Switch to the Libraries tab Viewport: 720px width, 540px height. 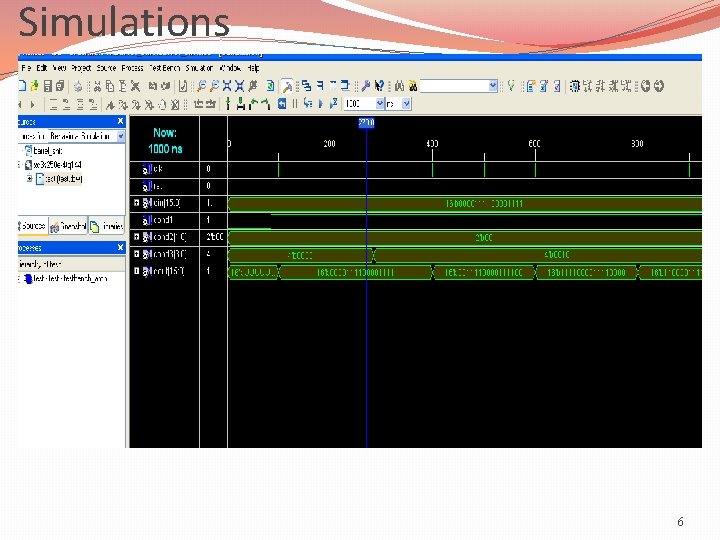click(x=107, y=226)
